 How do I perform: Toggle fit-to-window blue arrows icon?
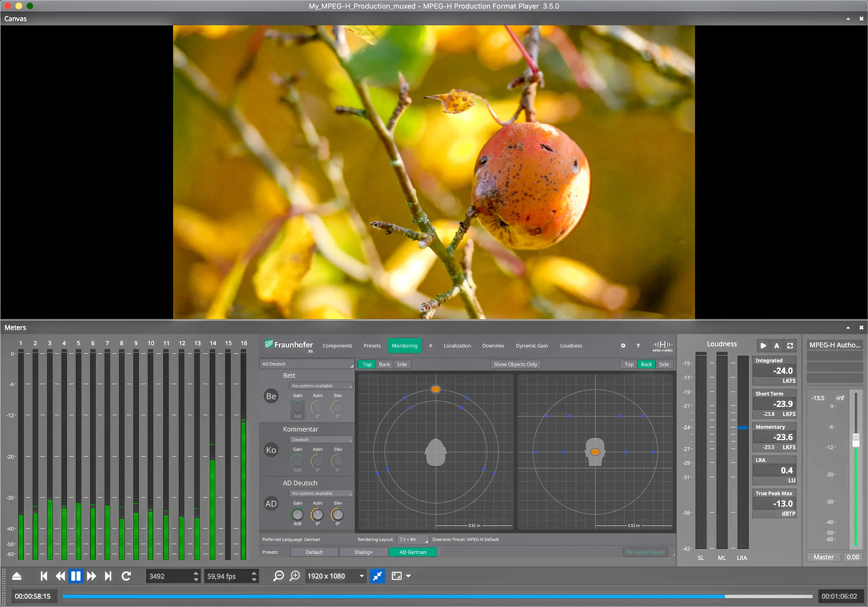[x=377, y=576]
